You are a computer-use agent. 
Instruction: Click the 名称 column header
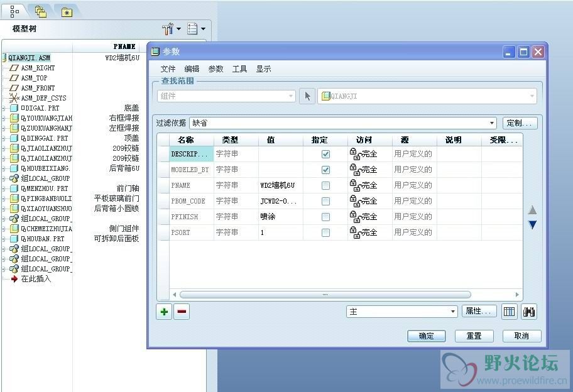[x=191, y=140]
